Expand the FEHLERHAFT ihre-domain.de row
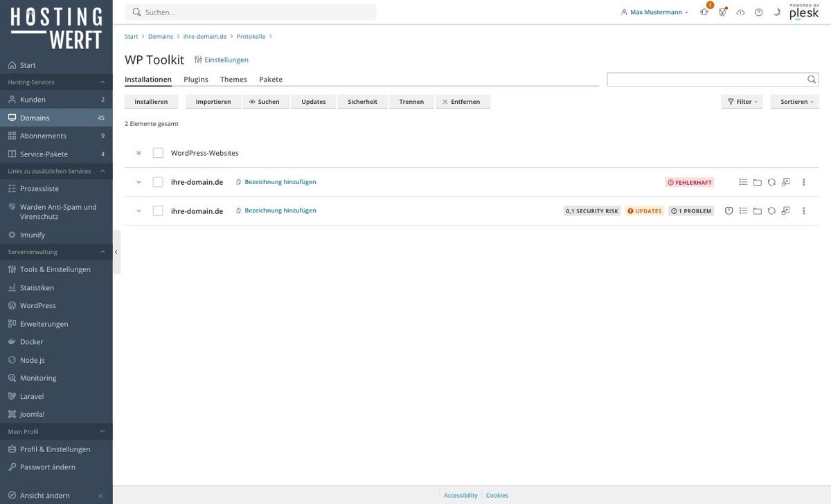The height and width of the screenshot is (504, 831). click(138, 182)
